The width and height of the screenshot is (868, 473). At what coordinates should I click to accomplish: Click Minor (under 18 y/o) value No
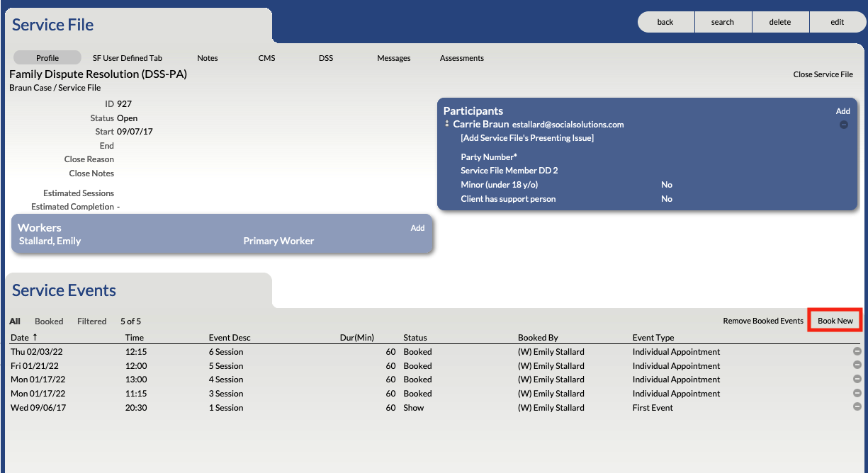click(667, 185)
